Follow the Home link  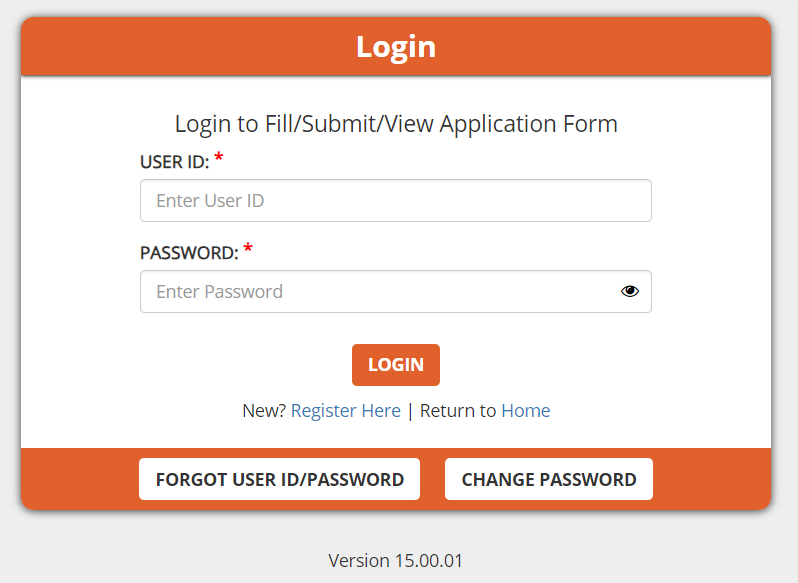(x=525, y=410)
